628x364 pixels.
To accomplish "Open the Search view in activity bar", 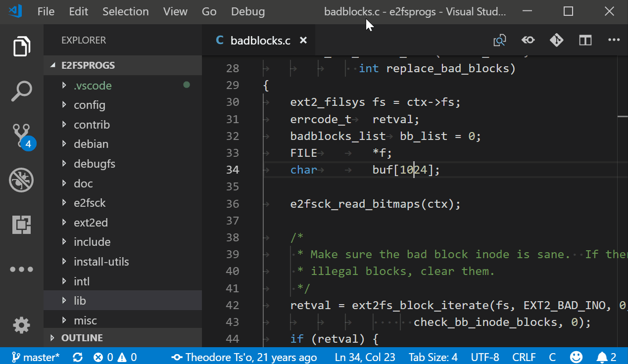I will click(x=21, y=91).
